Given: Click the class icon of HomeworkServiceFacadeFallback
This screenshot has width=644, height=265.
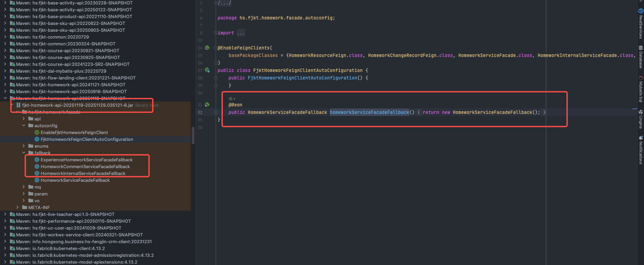Looking at the screenshot, I should pyautogui.click(x=37, y=180).
